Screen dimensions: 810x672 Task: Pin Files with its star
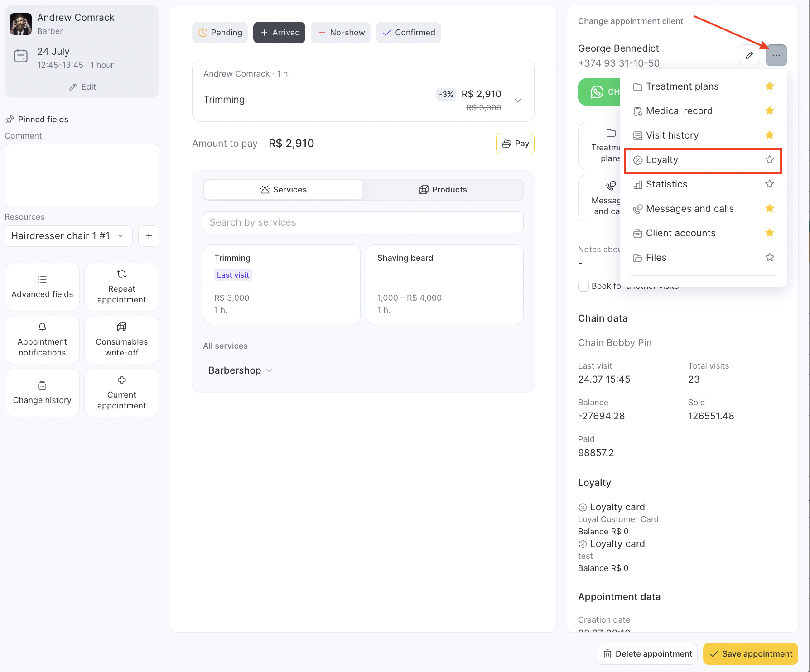point(769,257)
